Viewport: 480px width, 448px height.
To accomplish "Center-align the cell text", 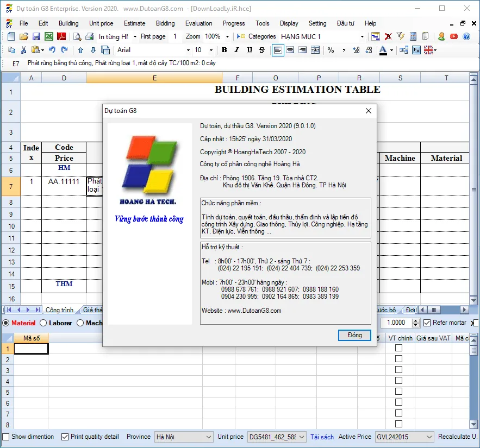I will pyautogui.click(x=290, y=50).
